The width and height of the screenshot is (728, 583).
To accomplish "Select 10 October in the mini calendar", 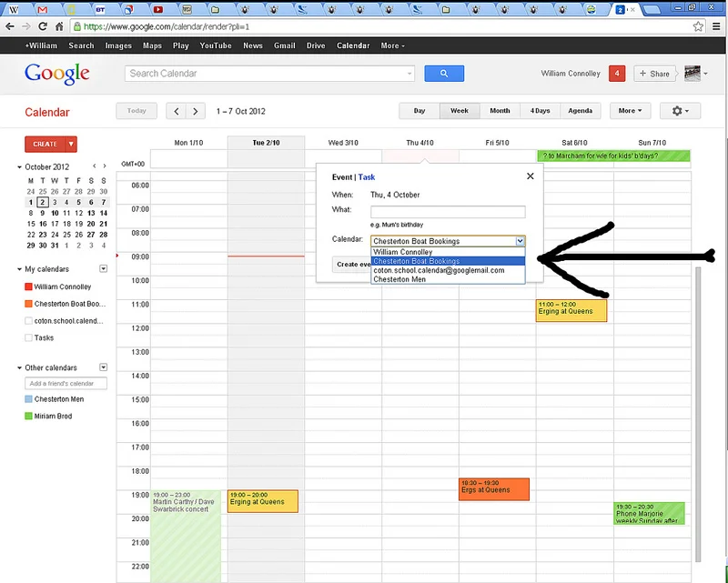I will (x=55, y=213).
